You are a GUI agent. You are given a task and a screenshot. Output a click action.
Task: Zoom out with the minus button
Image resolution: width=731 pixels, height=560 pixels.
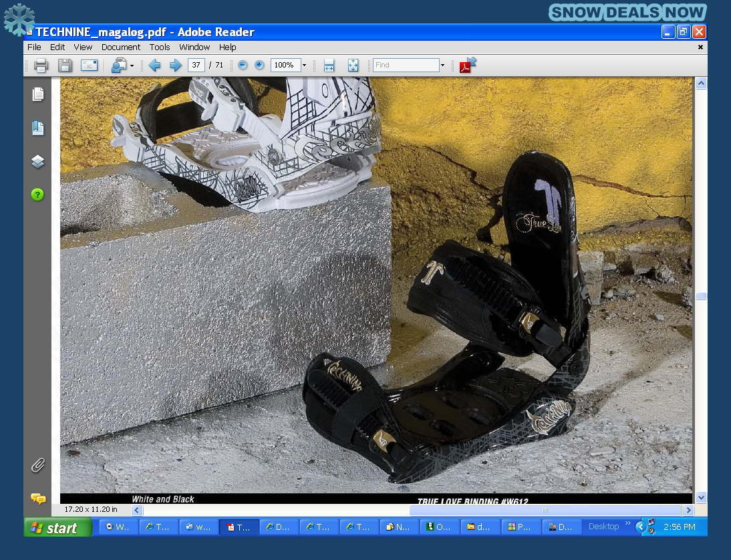[243, 65]
